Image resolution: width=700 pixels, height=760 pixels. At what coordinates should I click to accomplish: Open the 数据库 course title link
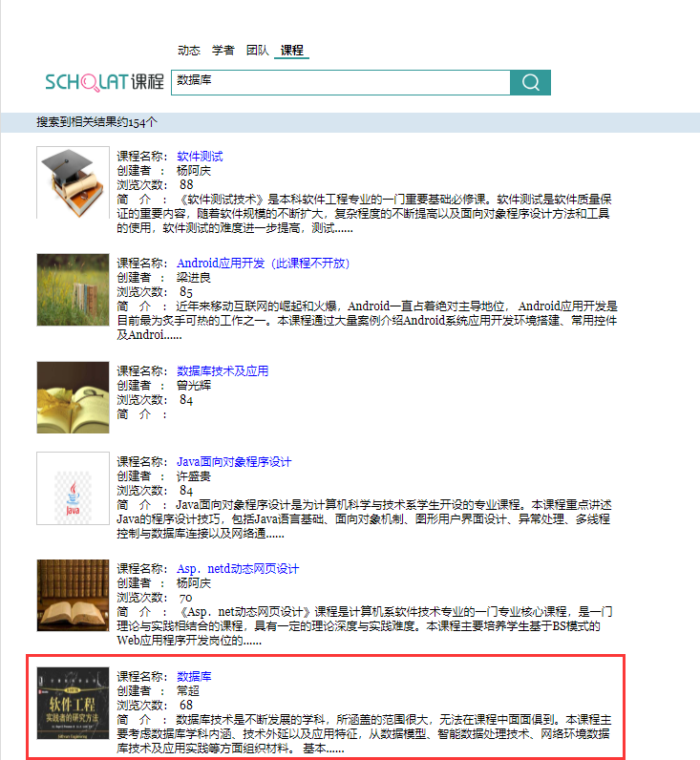click(x=194, y=677)
